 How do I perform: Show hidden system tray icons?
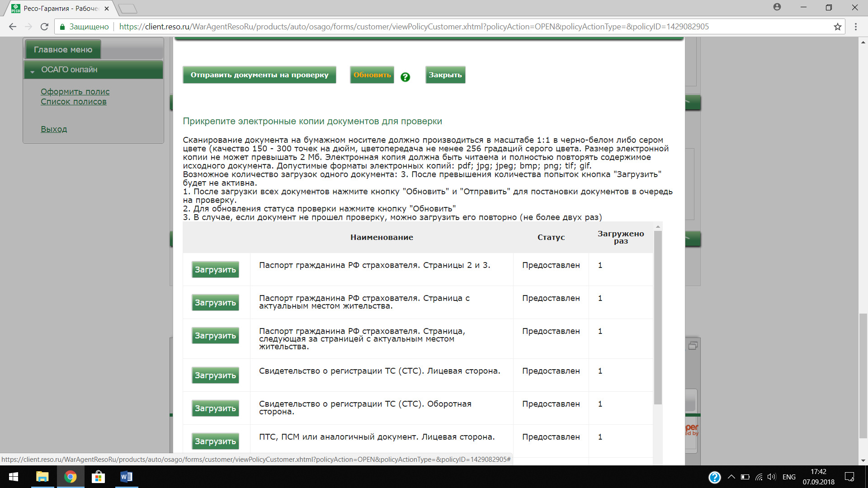click(x=731, y=477)
